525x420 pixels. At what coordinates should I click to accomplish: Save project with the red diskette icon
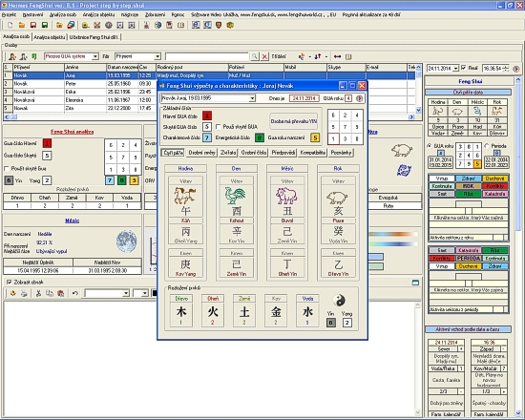(x=33, y=25)
